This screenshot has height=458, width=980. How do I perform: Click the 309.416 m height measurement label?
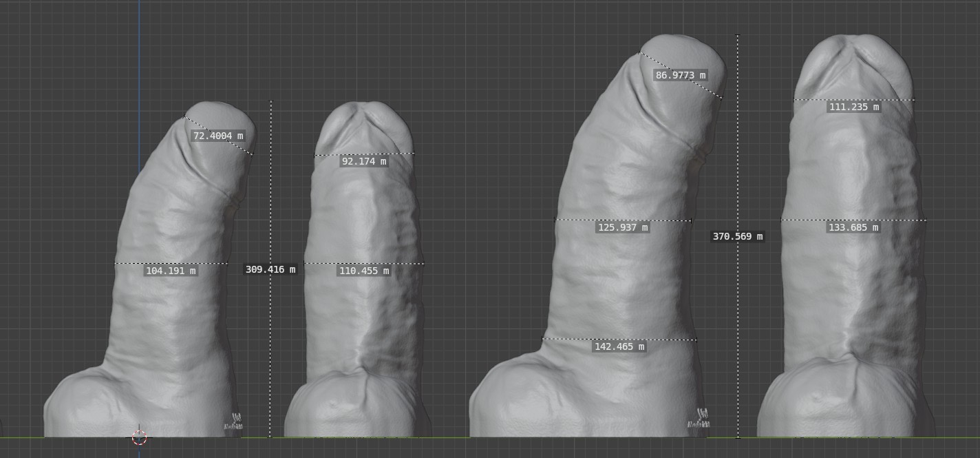click(x=270, y=269)
